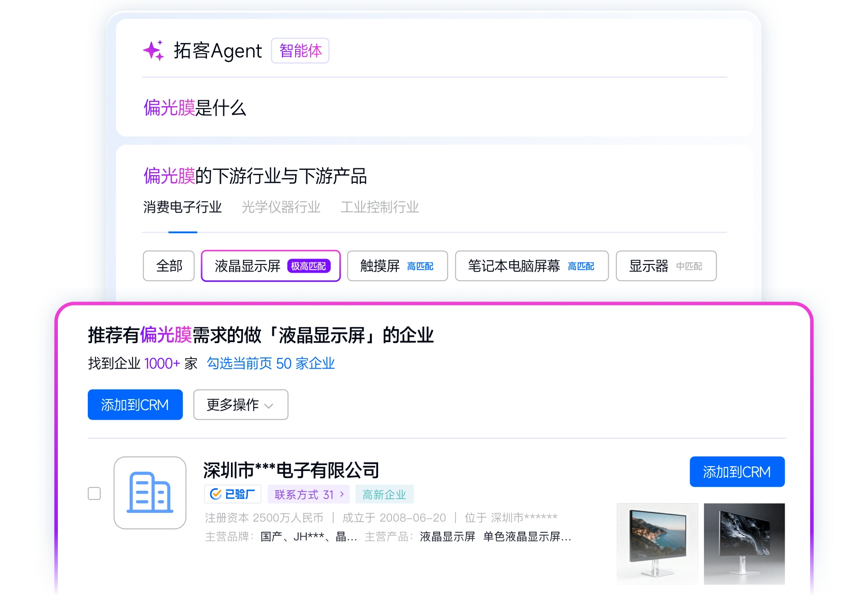This screenshot has width=868, height=607.
Task: Switch to the 光学仪器行业 tab
Action: click(x=281, y=207)
